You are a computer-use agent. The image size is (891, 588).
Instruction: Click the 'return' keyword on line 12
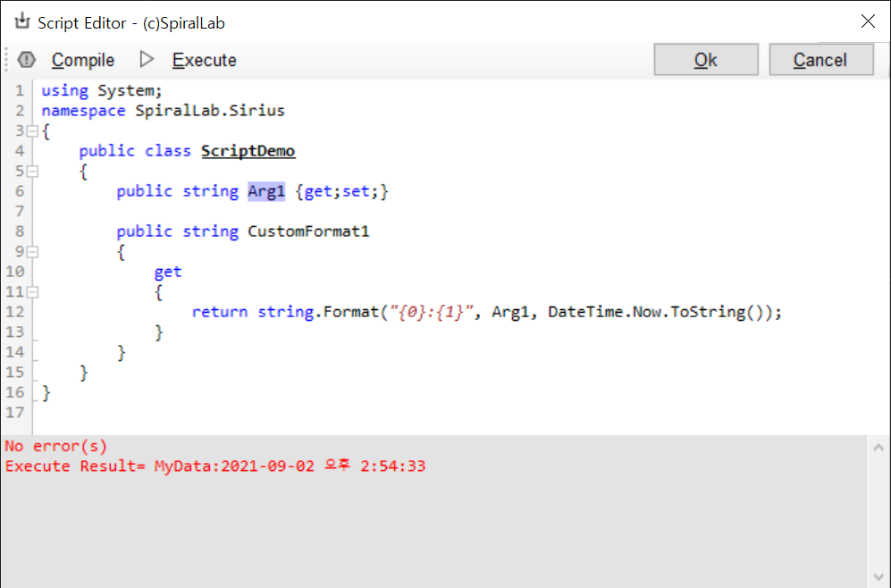[219, 312]
